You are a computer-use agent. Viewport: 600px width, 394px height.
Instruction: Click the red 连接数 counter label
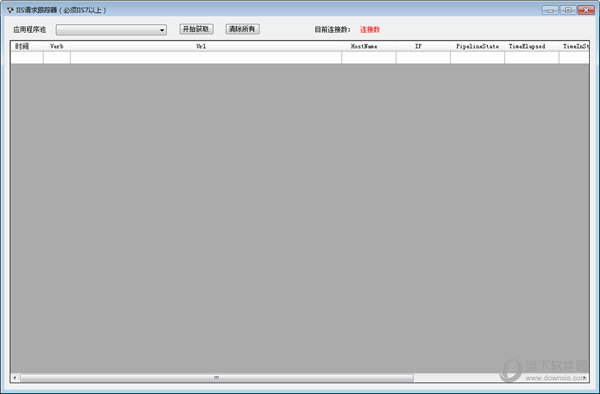[x=370, y=29]
